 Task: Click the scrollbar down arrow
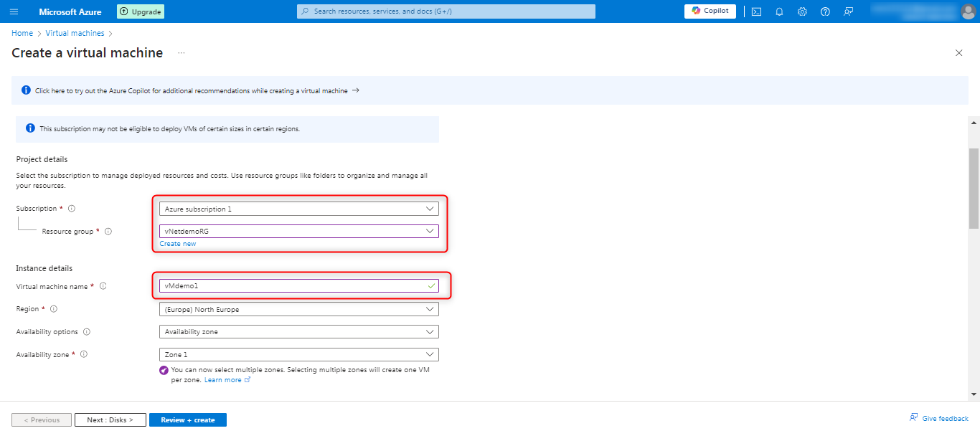(974, 394)
